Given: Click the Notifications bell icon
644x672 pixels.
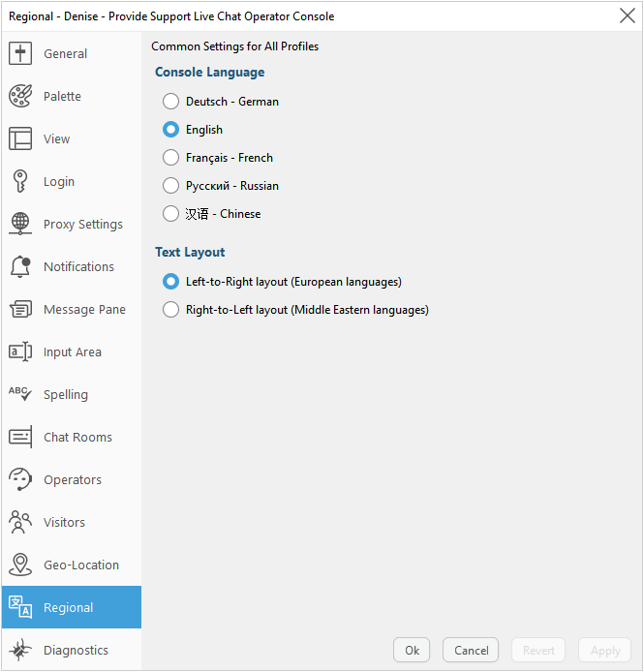Looking at the screenshot, I should pos(20,266).
